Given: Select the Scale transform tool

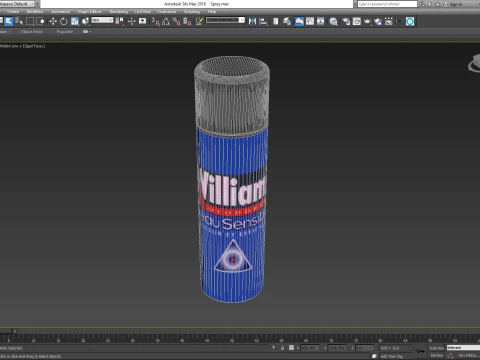Looking at the screenshot, I should tap(74, 22).
